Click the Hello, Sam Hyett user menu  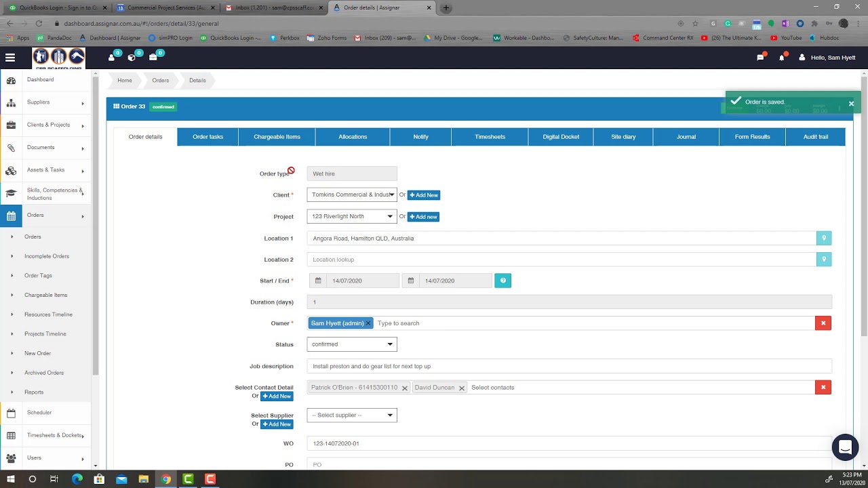827,58
